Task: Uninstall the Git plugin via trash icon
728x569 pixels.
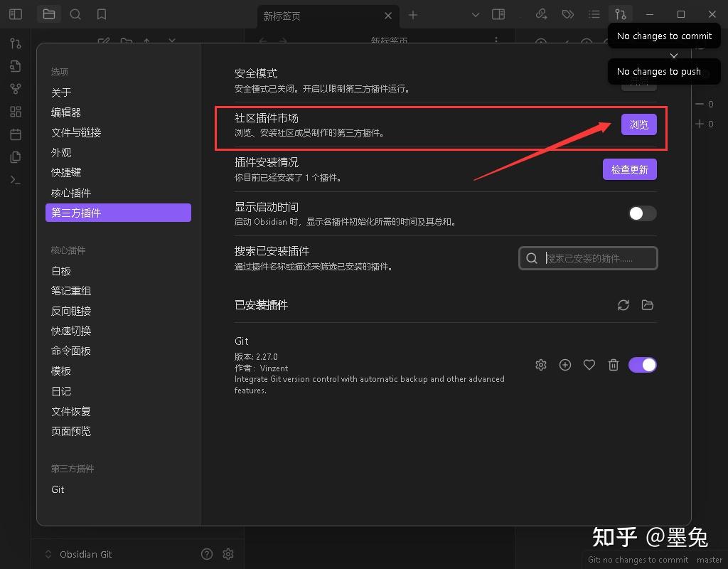Action: pyautogui.click(x=613, y=364)
